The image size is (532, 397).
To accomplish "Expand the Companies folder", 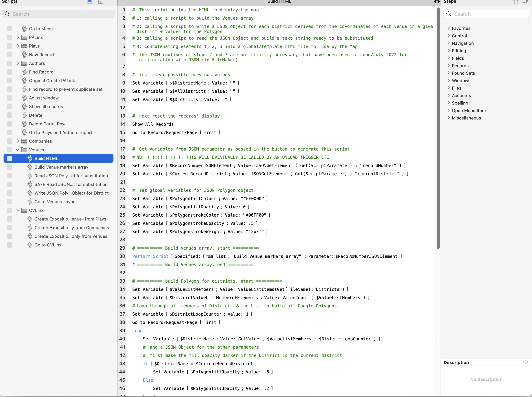I will point(18,141).
